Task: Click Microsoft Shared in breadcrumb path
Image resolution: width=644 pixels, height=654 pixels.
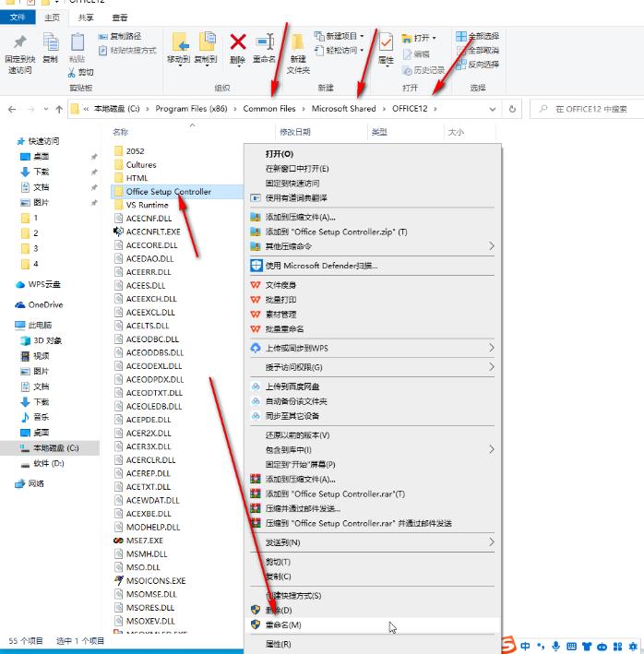Action: [x=344, y=109]
